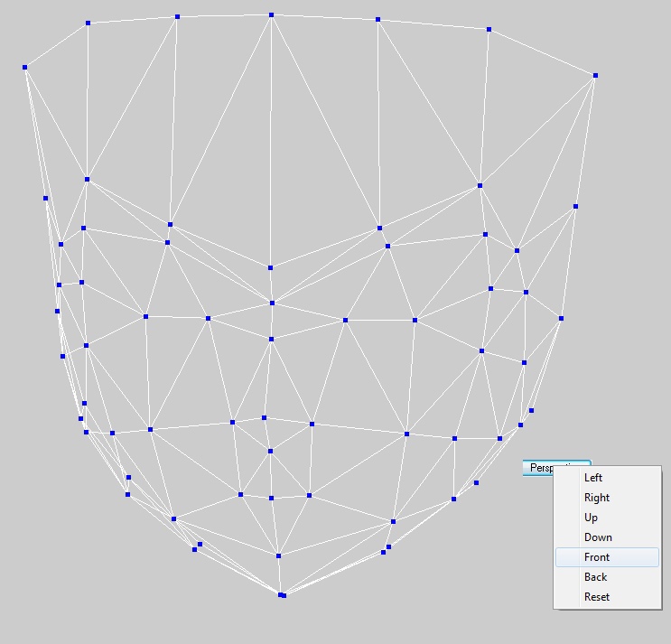This screenshot has width=671, height=644.
Task: Pick the Down view option
Action: (x=607, y=537)
